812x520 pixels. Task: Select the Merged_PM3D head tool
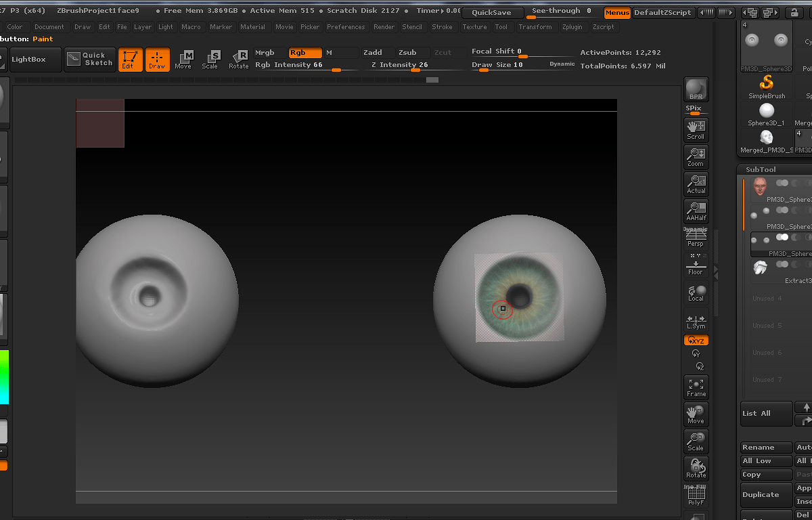click(x=767, y=142)
